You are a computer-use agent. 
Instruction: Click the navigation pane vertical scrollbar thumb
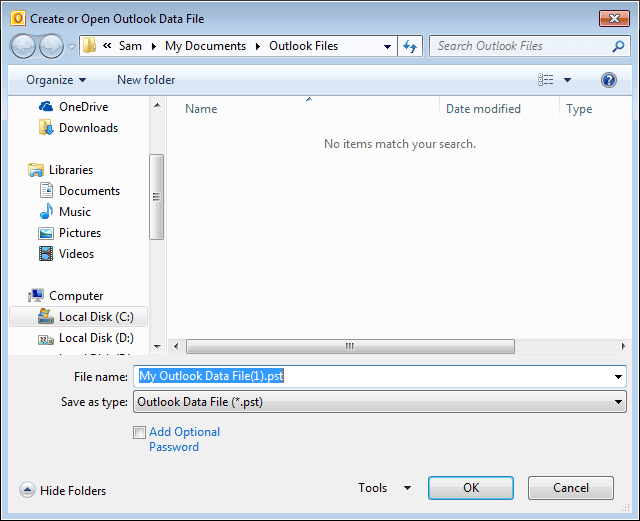click(x=156, y=197)
